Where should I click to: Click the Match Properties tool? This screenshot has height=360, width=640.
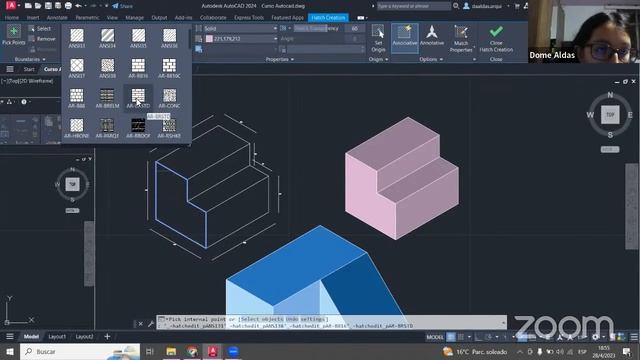tap(461, 38)
